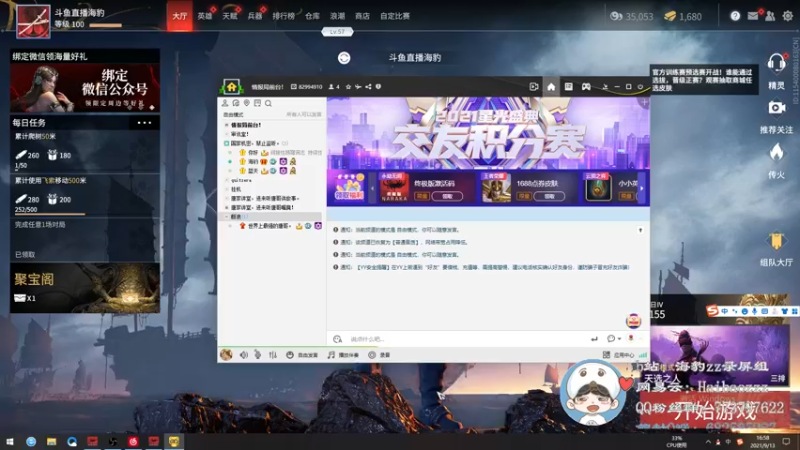The image size is (800, 450).
Task: Open the audio mixer sliders icon
Action: 273,355
